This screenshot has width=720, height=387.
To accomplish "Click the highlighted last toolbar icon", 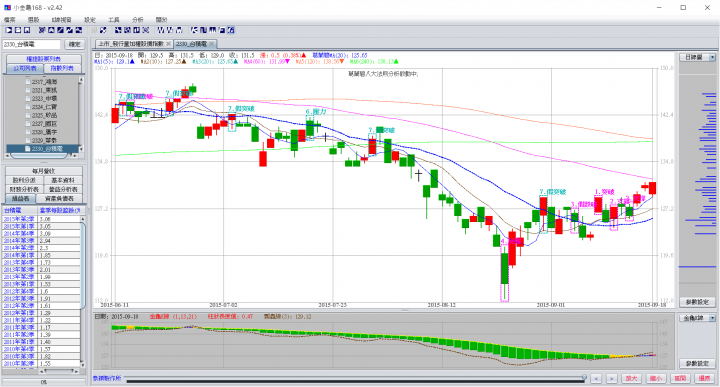I will point(231,30).
